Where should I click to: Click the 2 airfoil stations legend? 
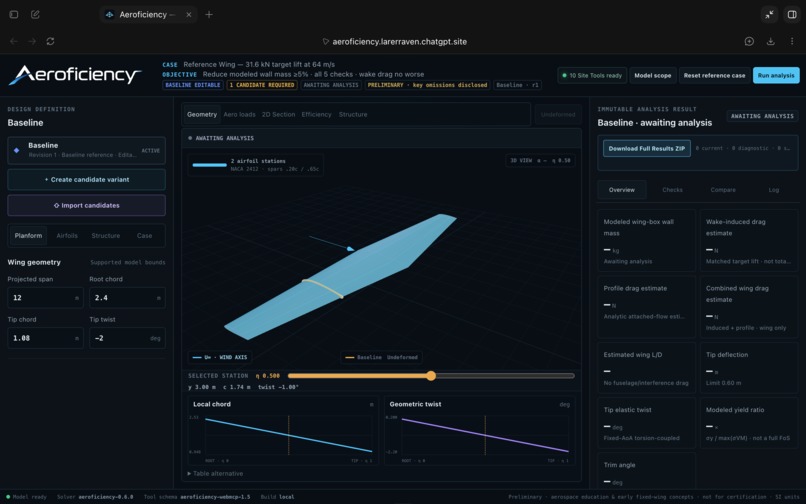[x=255, y=165]
